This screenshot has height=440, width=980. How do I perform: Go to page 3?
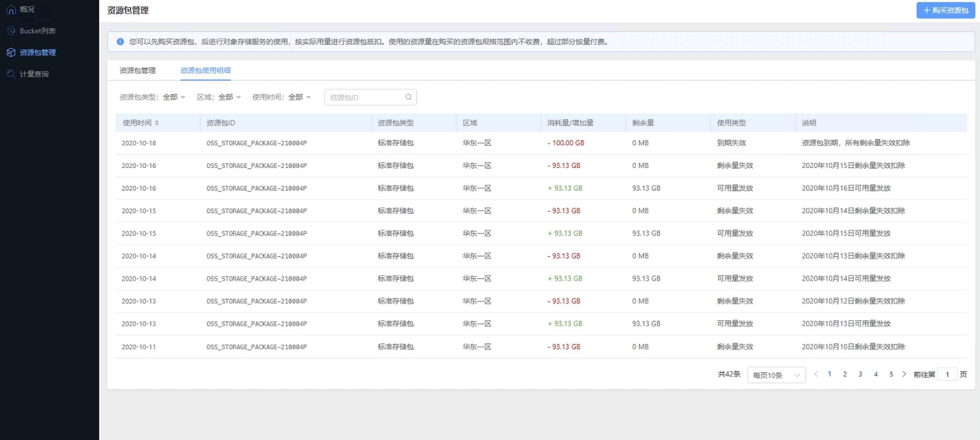[860, 374]
